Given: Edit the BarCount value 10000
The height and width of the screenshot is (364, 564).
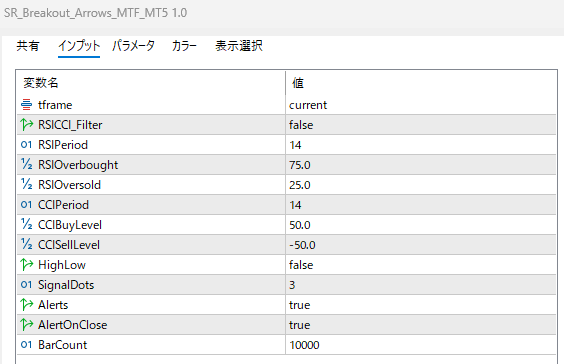Looking at the screenshot, I should 420,345.
